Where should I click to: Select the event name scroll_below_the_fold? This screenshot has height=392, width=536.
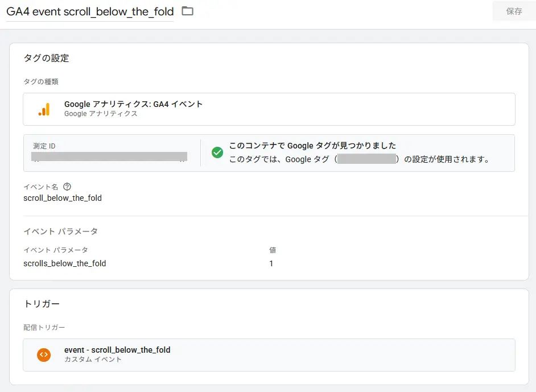tap(63, 198)
